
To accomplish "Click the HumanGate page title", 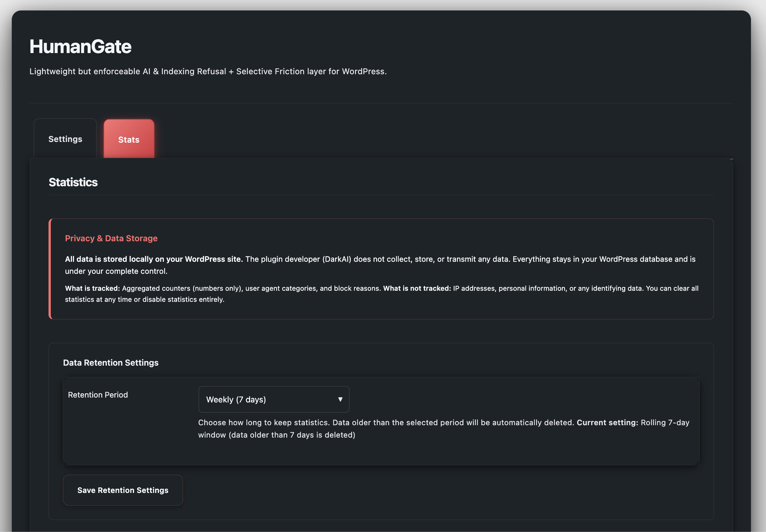I will pos(80,46).
